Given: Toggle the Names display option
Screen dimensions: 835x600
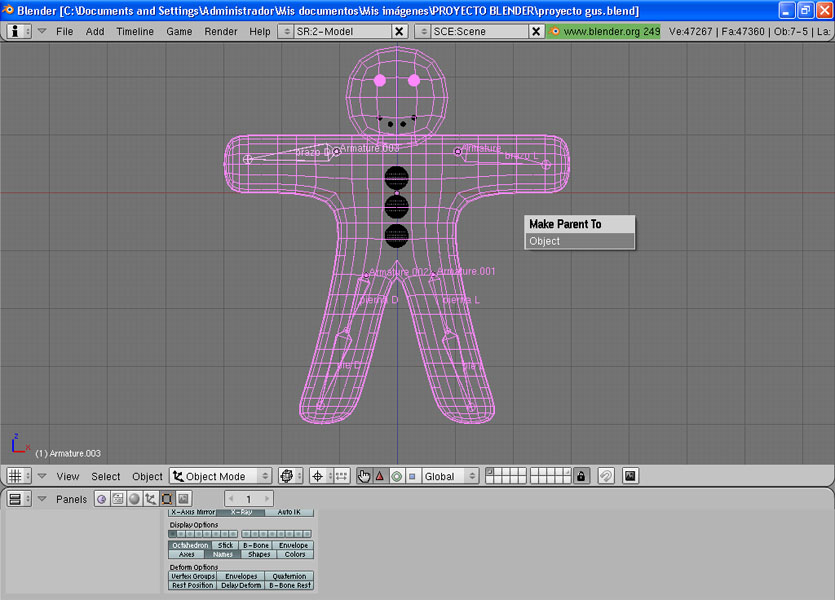Looking at the screenshot, I should tap(222, 554).
